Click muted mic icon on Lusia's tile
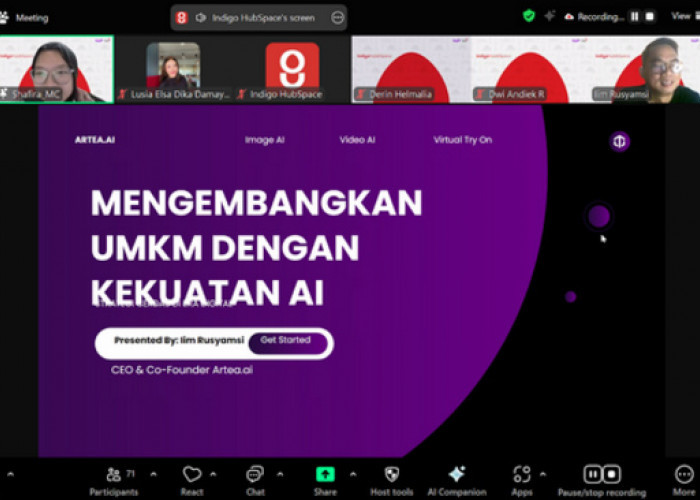Screen dimensions: 700x500 pos(122,94)
